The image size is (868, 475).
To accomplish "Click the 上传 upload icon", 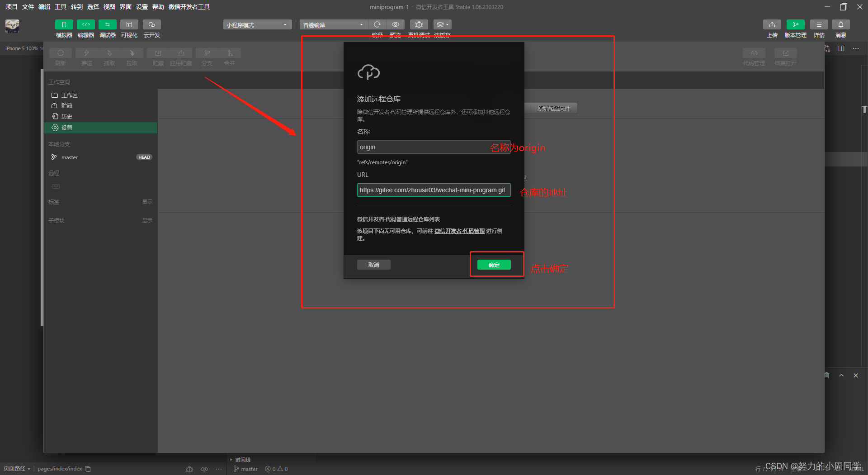I will pos(772,24).
